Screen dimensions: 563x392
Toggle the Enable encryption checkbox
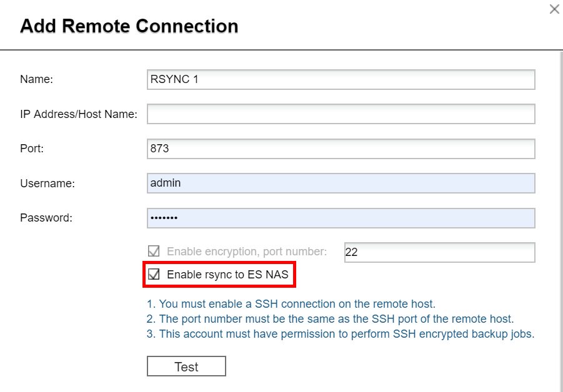(x=154, y=252)
